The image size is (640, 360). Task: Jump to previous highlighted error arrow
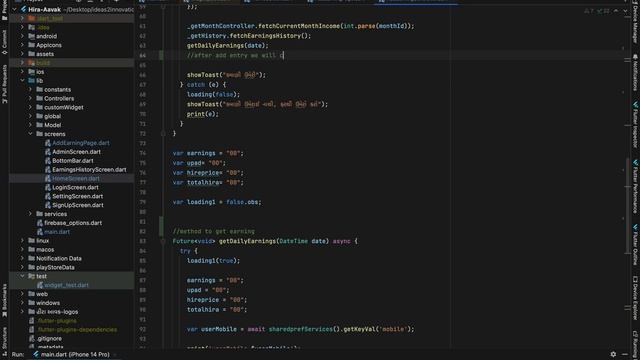(616, 11)
